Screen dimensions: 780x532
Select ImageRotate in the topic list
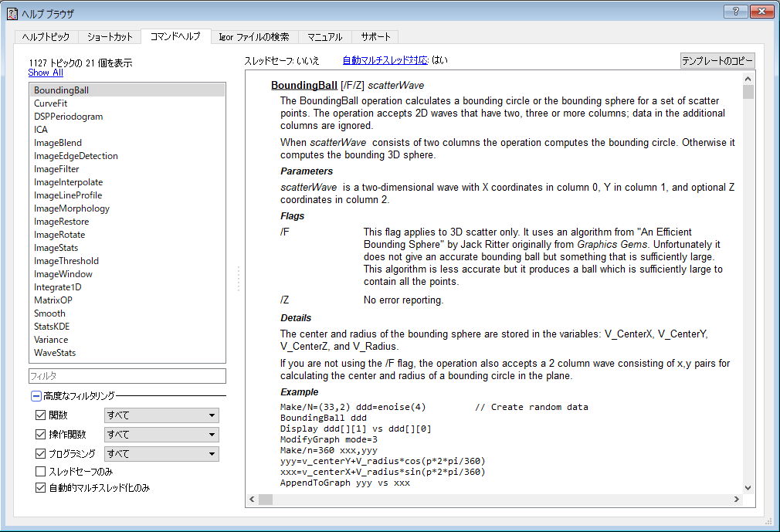pos(127,235)
